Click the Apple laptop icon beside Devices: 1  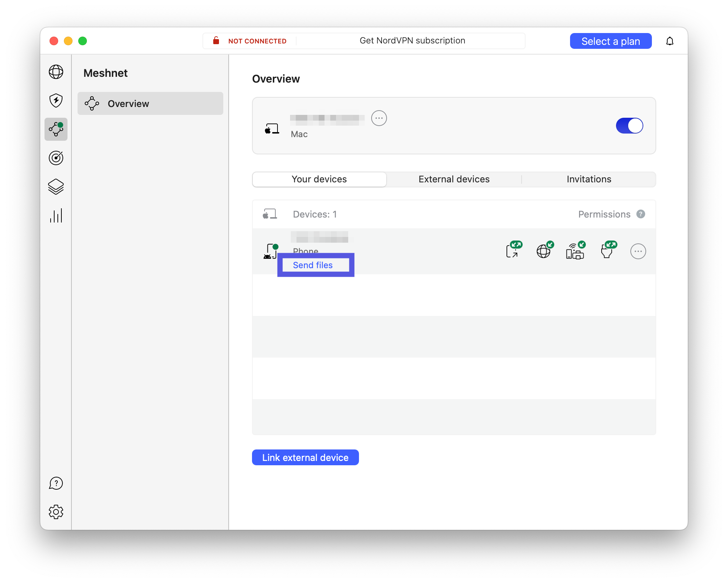tap(270, 214)
